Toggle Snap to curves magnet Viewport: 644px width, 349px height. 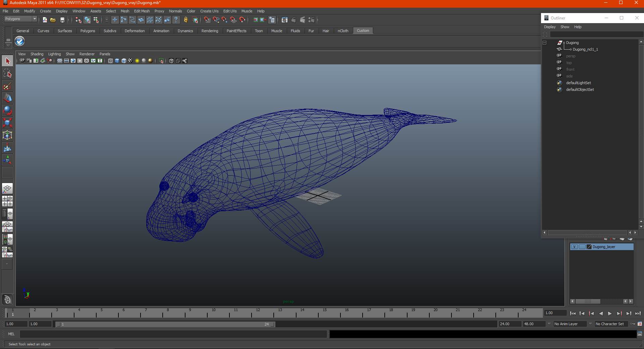coord(216,20)
